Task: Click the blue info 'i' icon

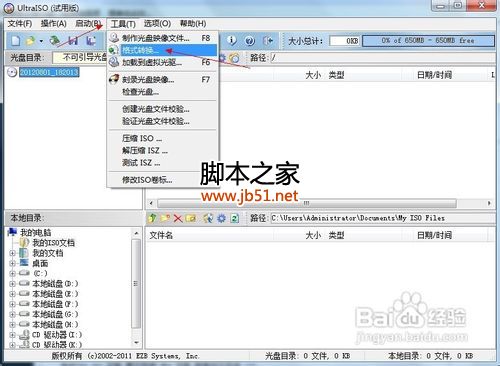Action: [x=232, y=41]
